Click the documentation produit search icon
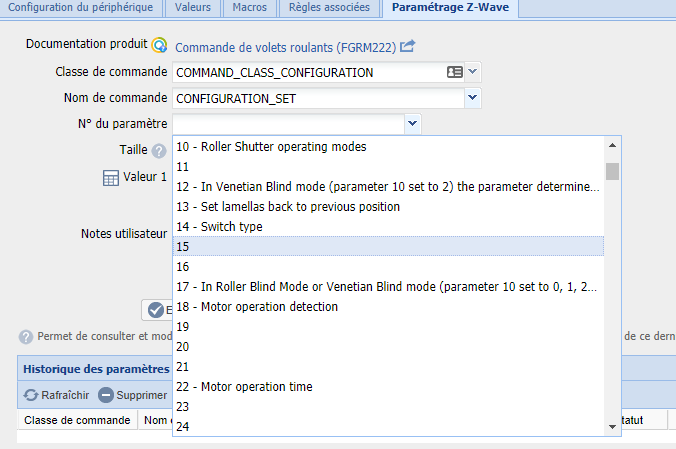 tap(160, 45)
